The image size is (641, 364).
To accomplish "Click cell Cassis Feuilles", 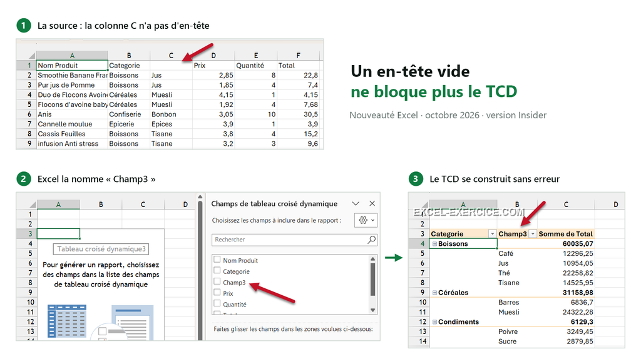I will coord(72,134).
